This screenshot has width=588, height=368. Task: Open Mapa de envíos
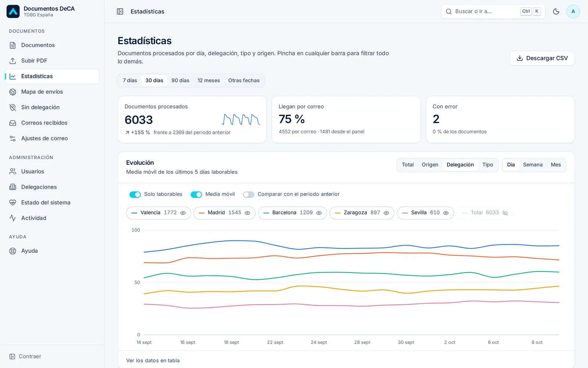tap(52, 92)
